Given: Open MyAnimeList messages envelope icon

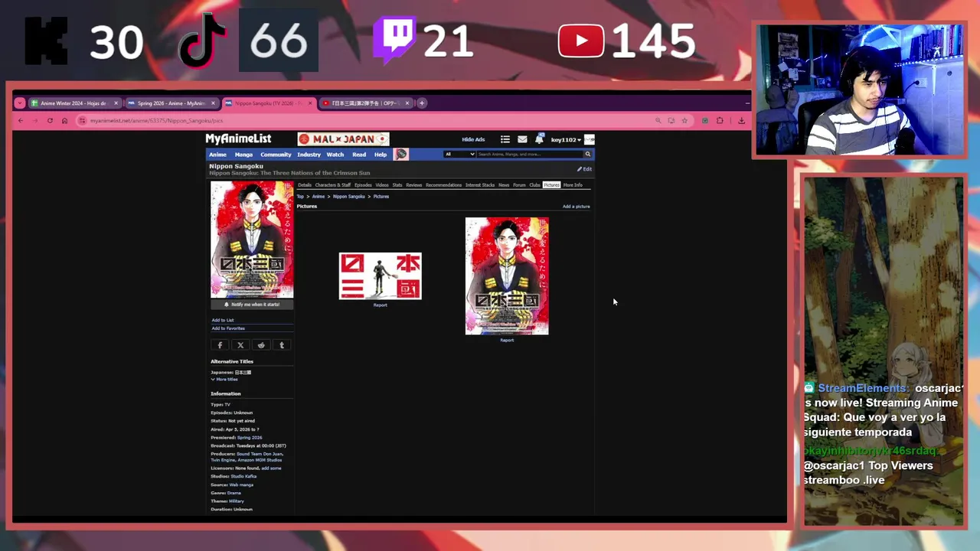Looking at the screenshot, I should (x=522, y=139).
